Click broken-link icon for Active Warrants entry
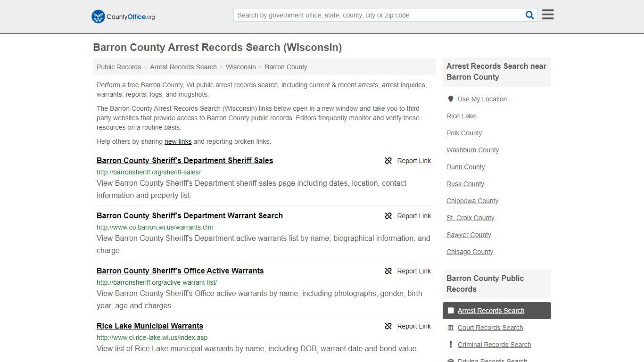This screenshot has height=362, width=644. [x=388, y=271]
